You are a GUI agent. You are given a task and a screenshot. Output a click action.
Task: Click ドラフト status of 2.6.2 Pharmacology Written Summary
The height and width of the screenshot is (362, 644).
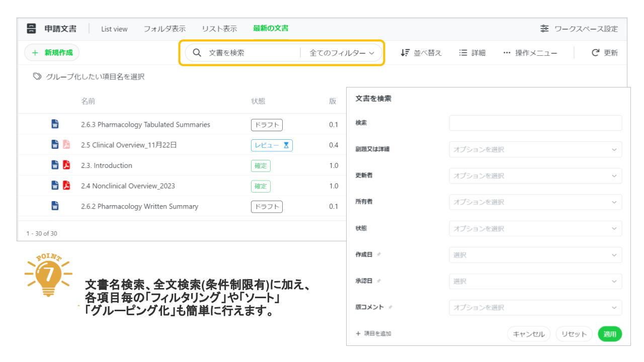click(267, 206)
